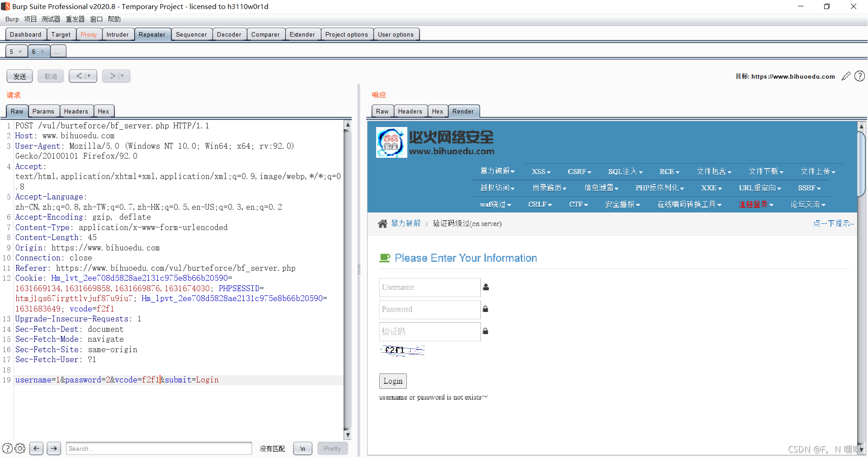Open the Project options tab
This screenshot has width=868, height=458.
coord(347,34)
